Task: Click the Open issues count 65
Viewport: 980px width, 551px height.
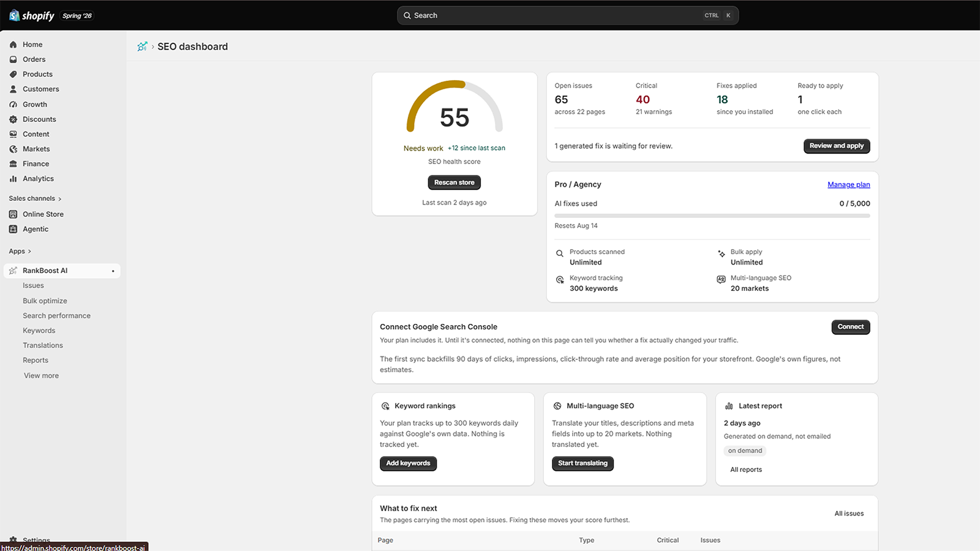Action: (x=562, y=100)
